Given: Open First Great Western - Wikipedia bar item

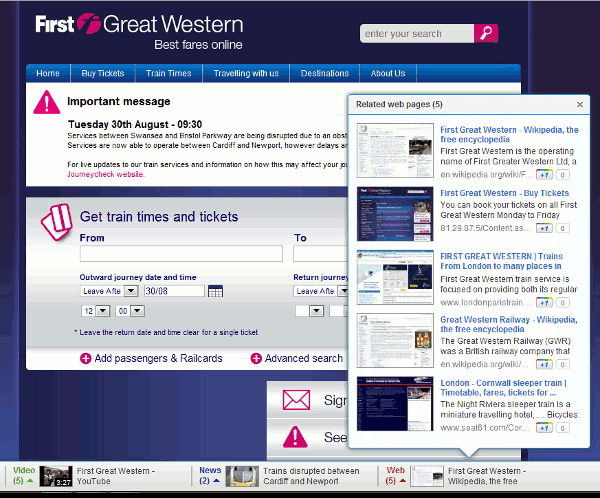Looking at the screenshot, I should click(487, 476).
